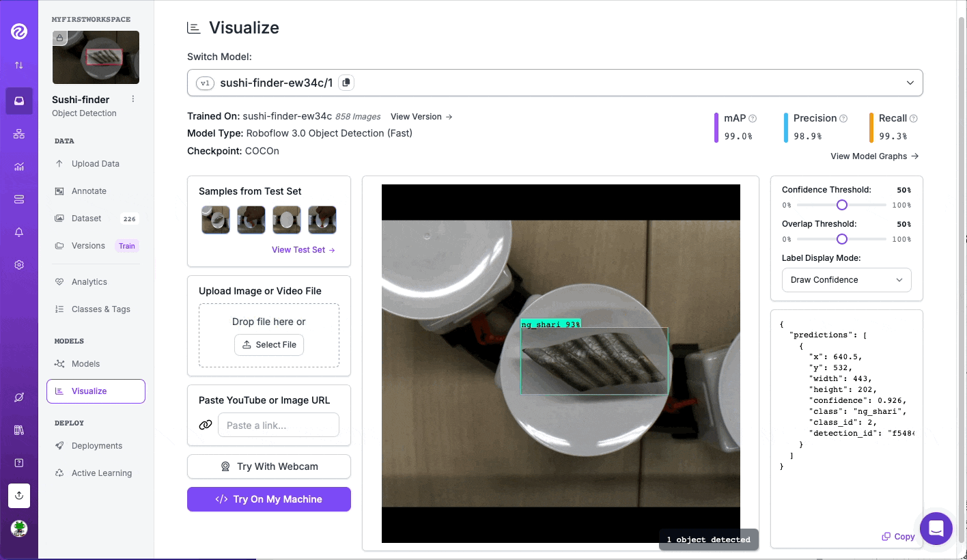This screenshot has height=560, width=967.
Task: Adjust the Confidence Threshold slider handle
Action: pos(842,205)
